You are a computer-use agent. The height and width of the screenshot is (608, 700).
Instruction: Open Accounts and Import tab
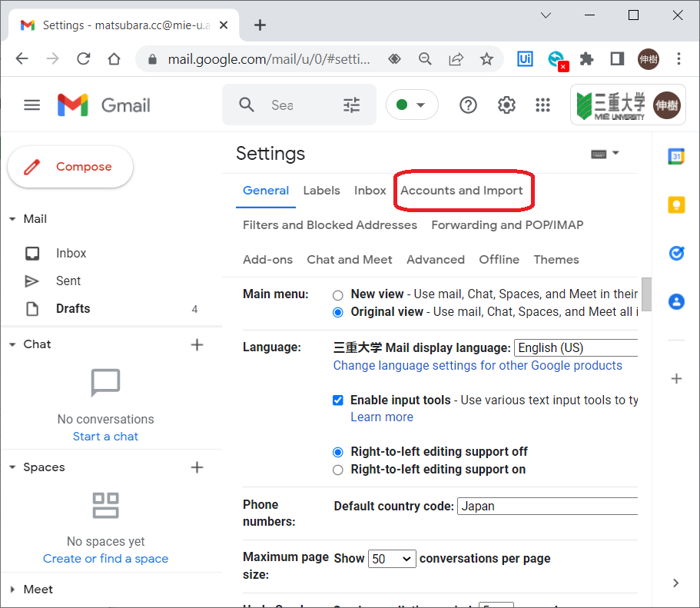click(x=461, y=191)
